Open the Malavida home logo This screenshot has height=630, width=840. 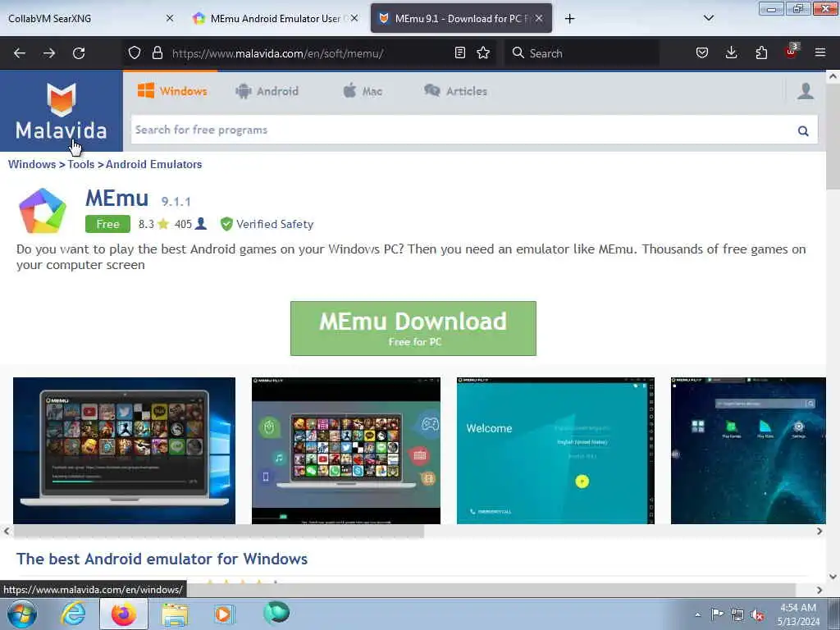click(61, 111)
